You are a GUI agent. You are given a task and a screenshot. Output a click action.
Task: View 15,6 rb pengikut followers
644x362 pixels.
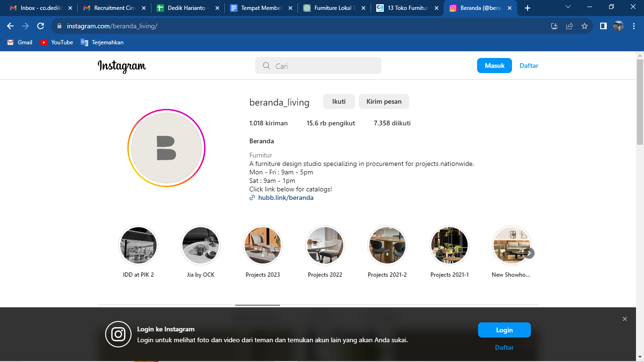click(x=331, y=123)
